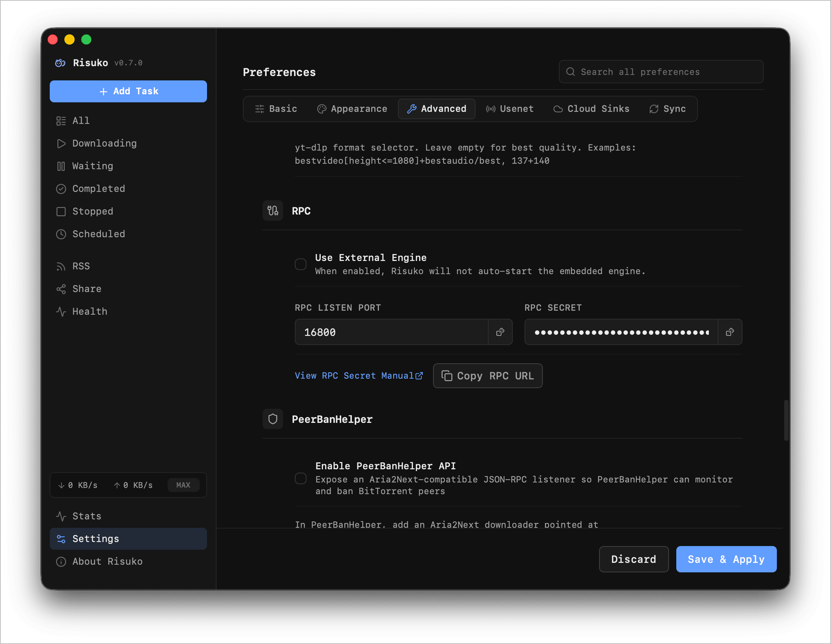Open the RSS feed section
The height and width of the screenshot is (644, 831).
(128, 266)
